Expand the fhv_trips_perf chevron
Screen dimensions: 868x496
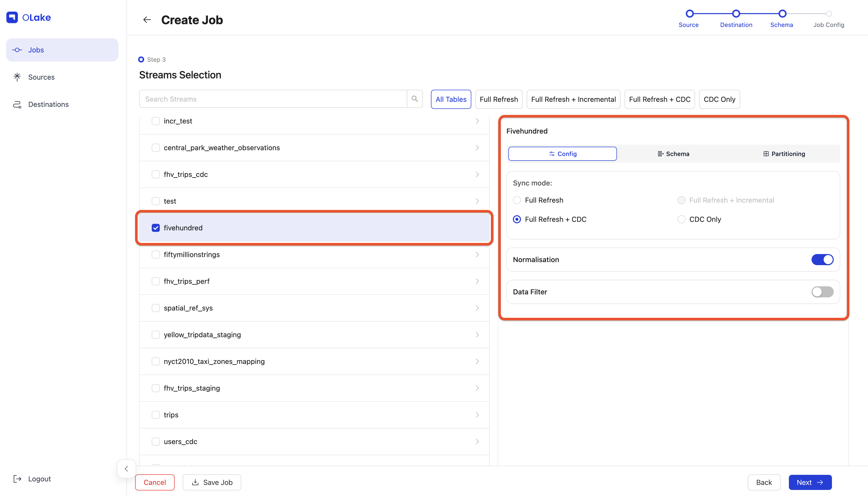(477, 281)
